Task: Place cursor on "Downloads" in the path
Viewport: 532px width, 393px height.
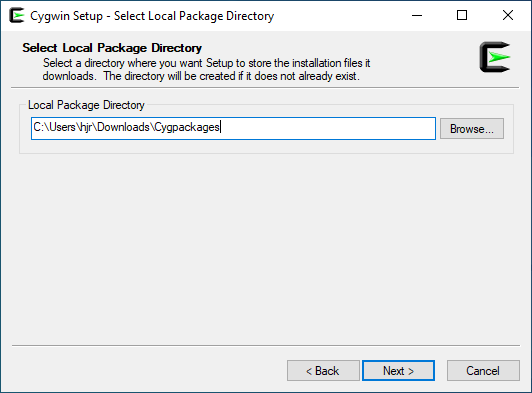Action: (124, 127)
